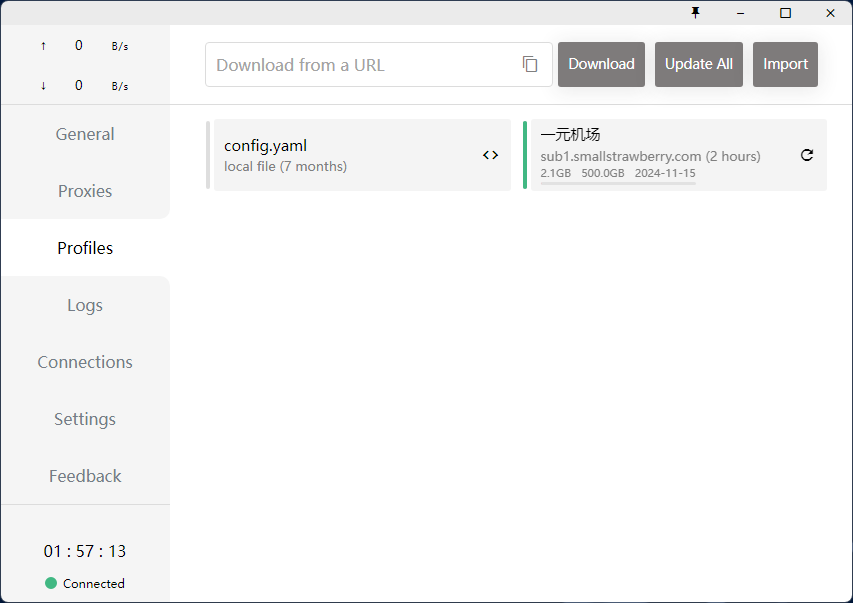The image size is (853, 603).
Task: Click the paste clipboard icon in URL field
Action: (530, 65)
